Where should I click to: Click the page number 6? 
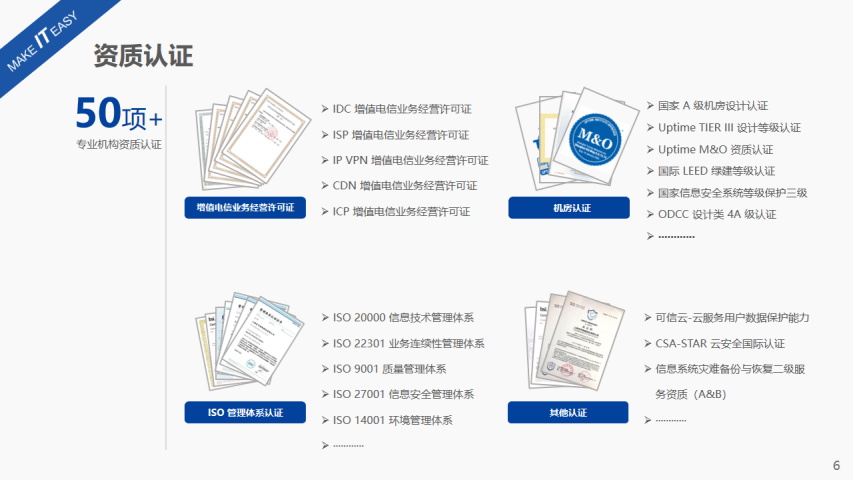tap(836, 466)
